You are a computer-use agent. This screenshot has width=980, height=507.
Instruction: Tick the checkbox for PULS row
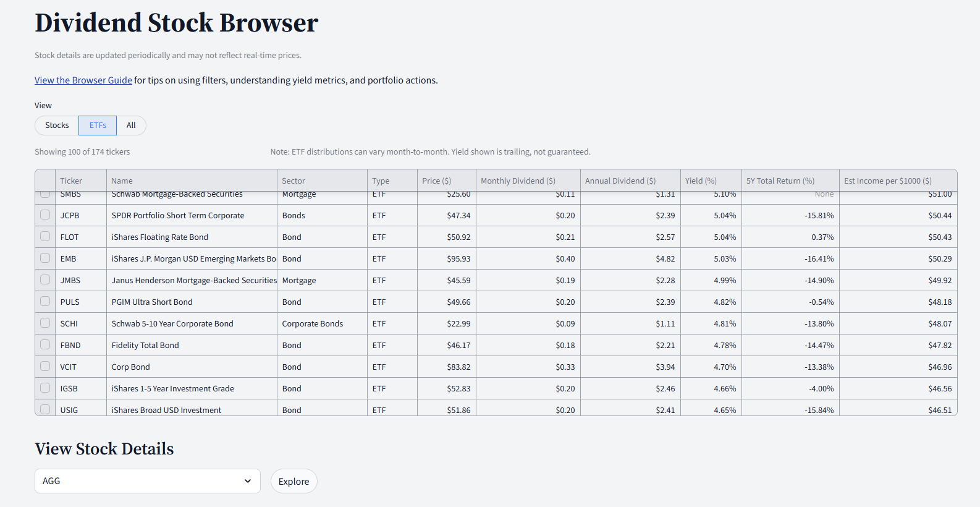pyautogui.click(x=45, y=301)
